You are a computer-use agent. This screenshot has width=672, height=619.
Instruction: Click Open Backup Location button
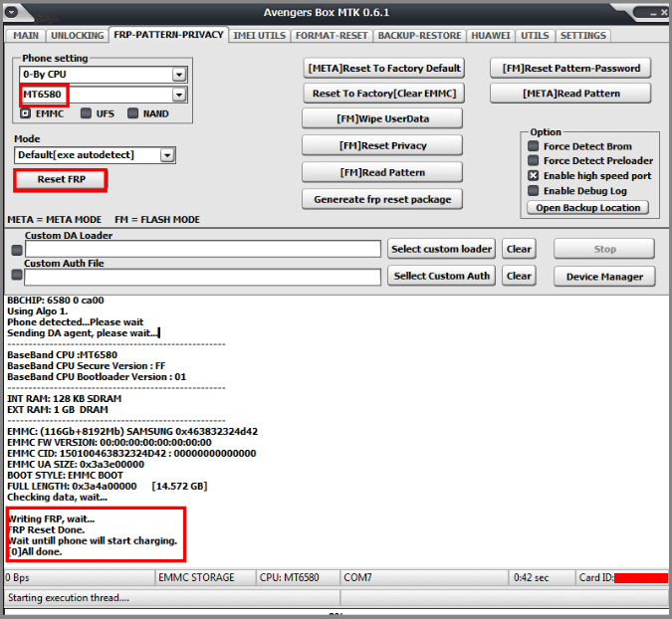tap(588, 208)
